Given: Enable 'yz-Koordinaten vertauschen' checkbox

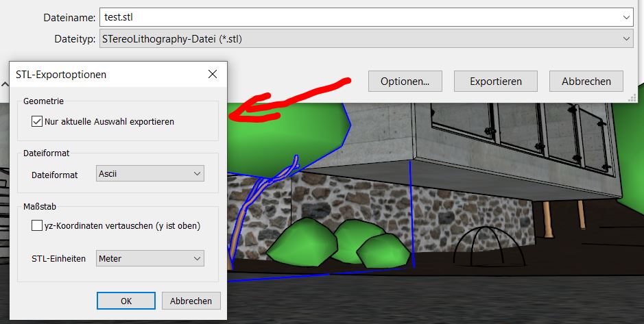Looking at the screenshot, I should point(37,225).
